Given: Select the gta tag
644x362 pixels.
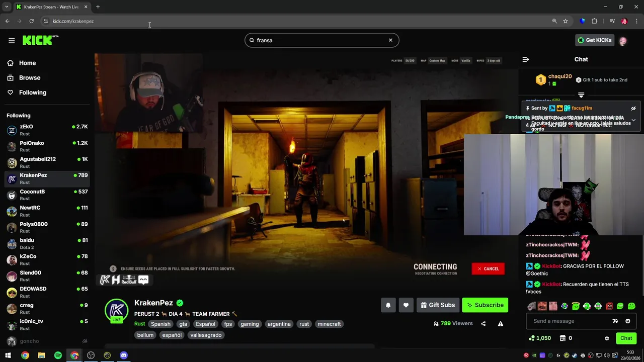Looking at the screenshot, I should (x=183, y=324).
